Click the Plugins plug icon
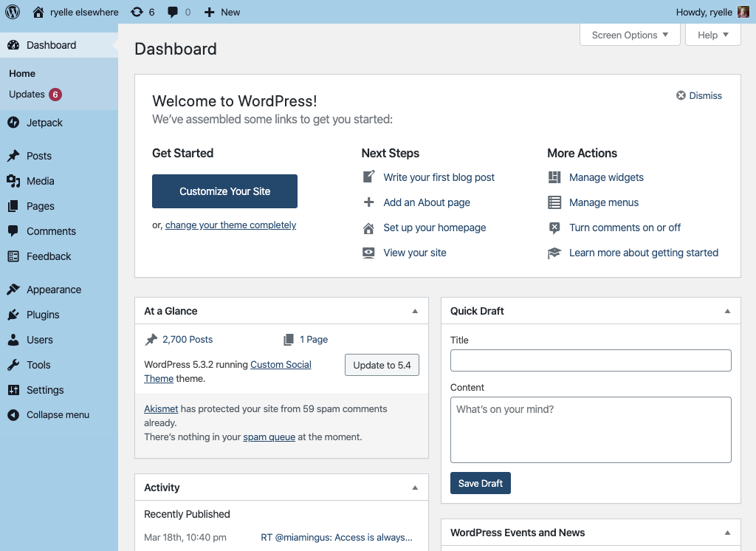The image size is (756, 551). point(13,315)
